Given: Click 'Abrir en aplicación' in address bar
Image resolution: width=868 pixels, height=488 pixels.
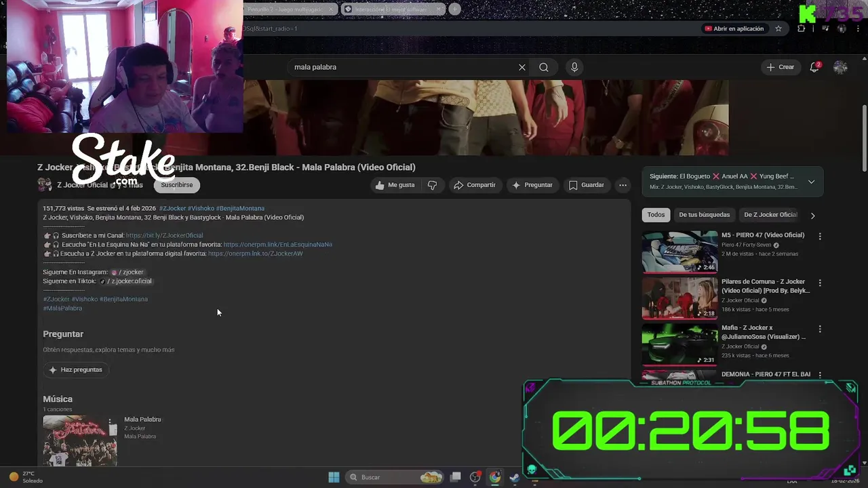Looking at the screenshot, I should click(x=734, y=28).
